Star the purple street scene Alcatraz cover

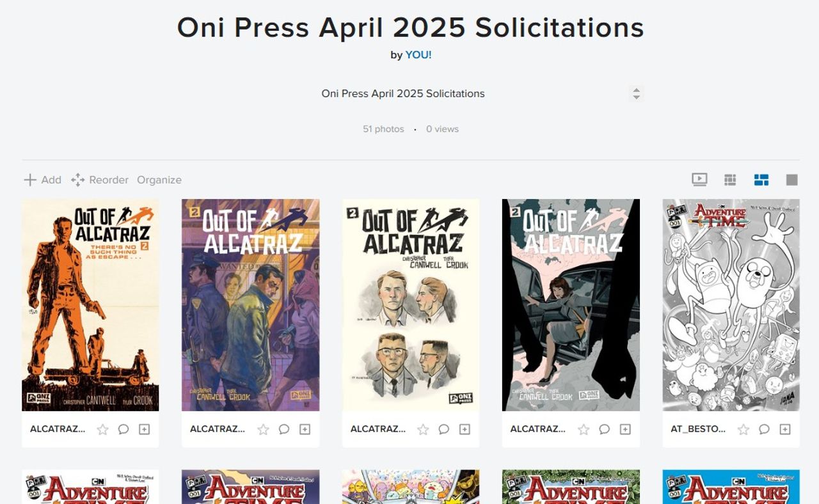[x=263, y=429]
